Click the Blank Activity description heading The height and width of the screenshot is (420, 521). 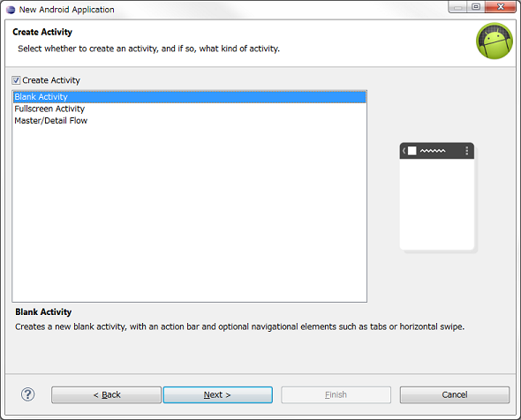tap(43, 311)
